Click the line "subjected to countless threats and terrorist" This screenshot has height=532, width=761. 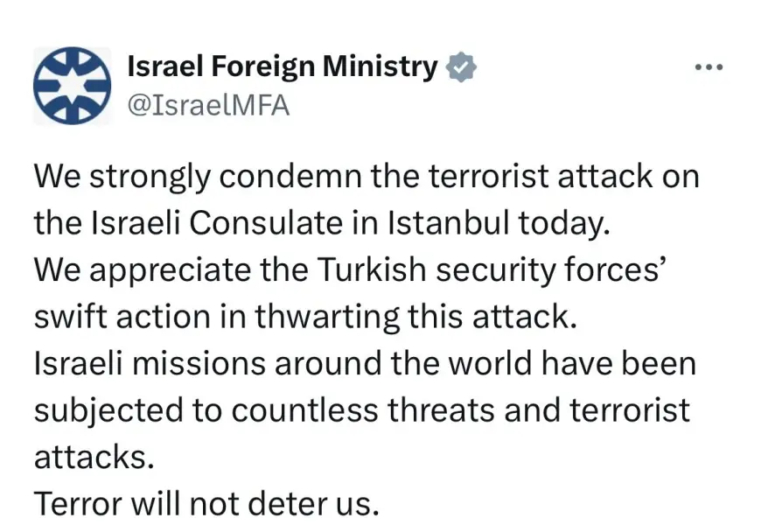point(361,409)
